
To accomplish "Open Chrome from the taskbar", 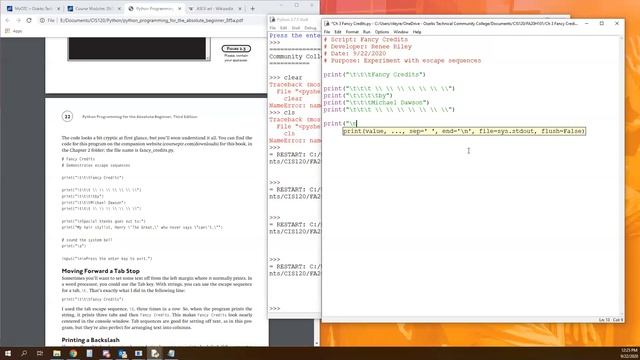I will click(73, 353).
